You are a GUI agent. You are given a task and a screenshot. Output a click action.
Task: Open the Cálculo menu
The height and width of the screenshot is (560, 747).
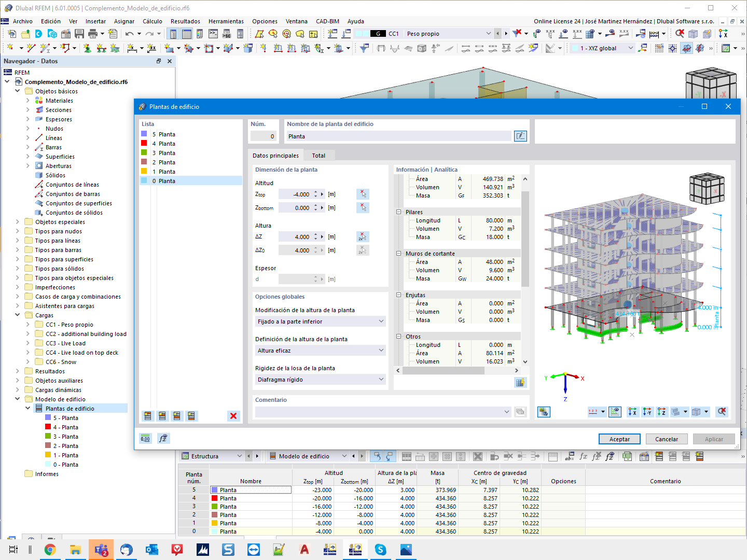pos(153,21)
